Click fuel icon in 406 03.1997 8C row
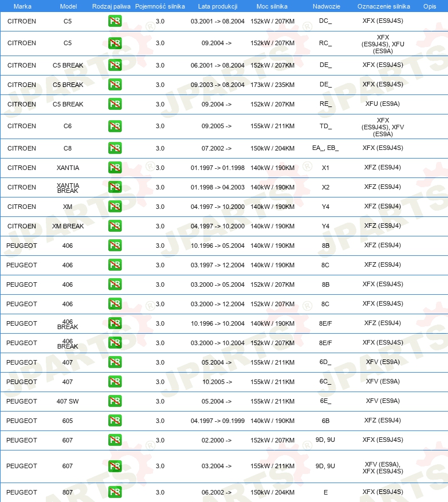Viewport: 448px width, 502px height. tap(115, 266)
